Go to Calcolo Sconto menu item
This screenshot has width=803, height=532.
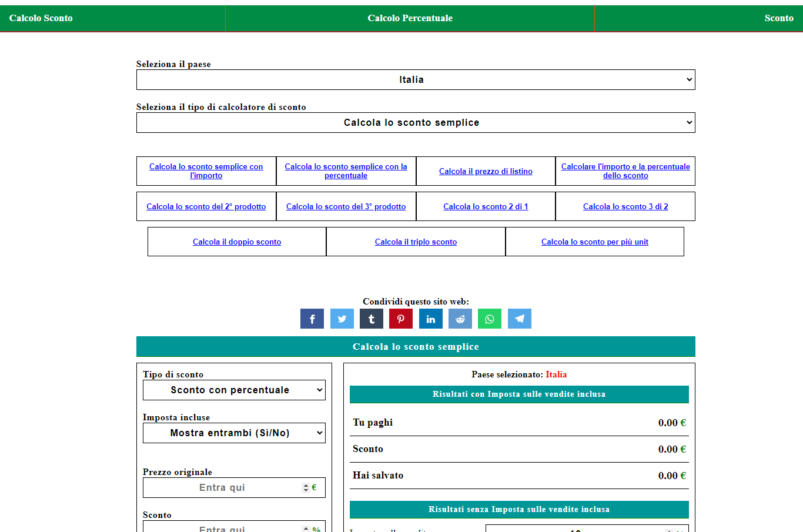[x=41, y=18]
